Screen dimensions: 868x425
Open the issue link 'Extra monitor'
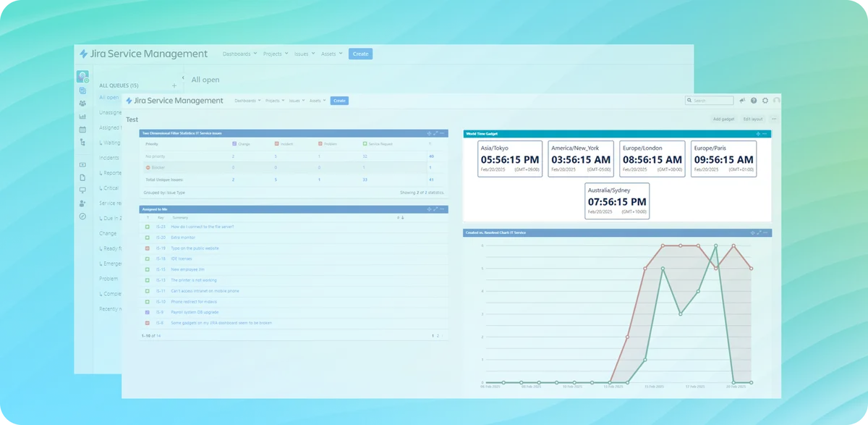click(183, 237)
